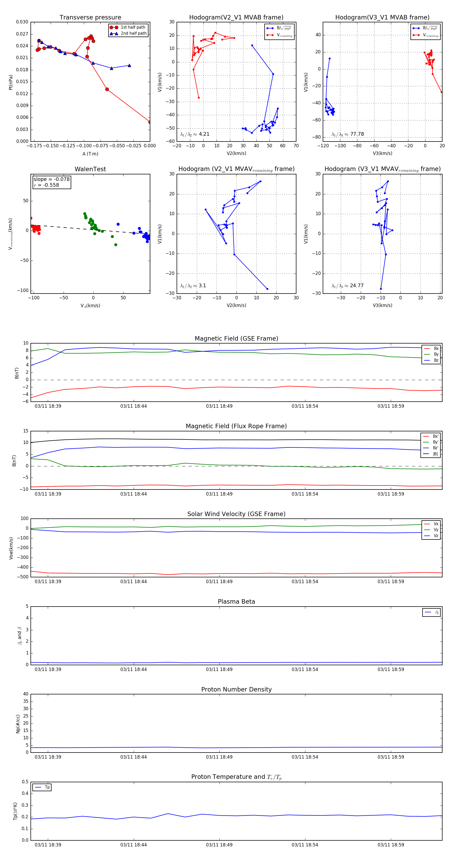Click the 'slope = -0.078' text box
Viewport: 473px width, 868px height.
52,179
